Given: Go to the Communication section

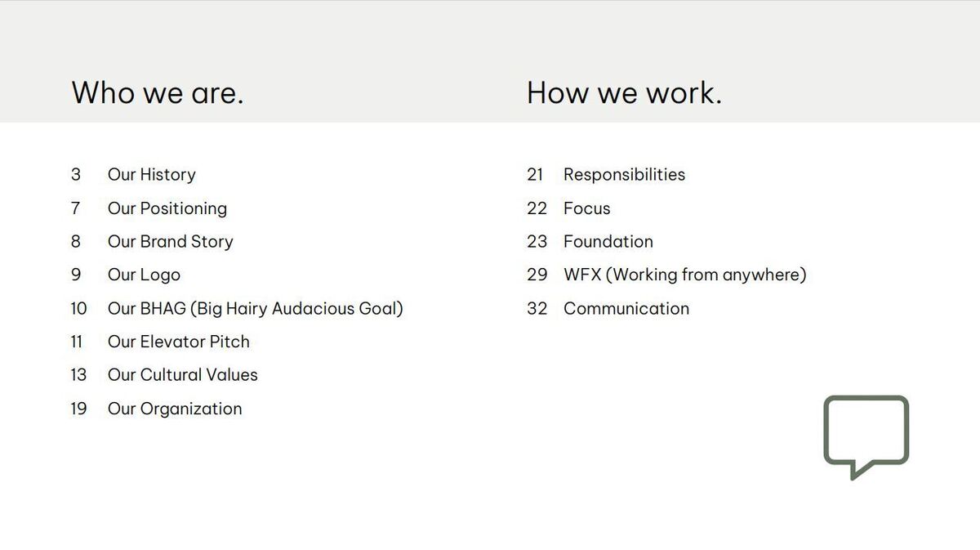Looking at the screenshot, I should (626, 309).
